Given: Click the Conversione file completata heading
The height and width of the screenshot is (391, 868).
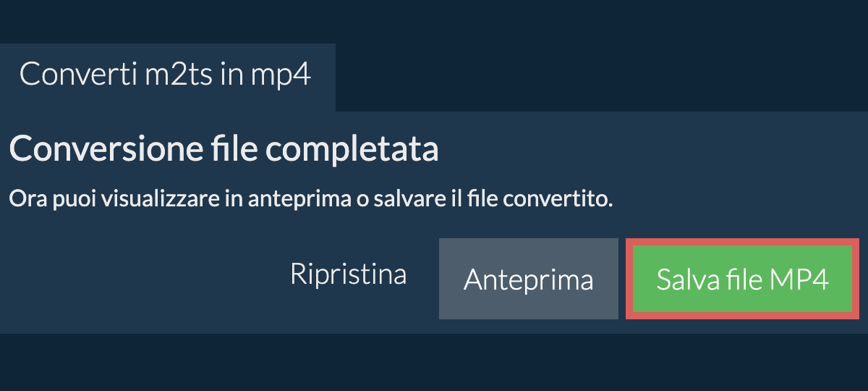Looking at the screenshot, I should tap(224, 150).
